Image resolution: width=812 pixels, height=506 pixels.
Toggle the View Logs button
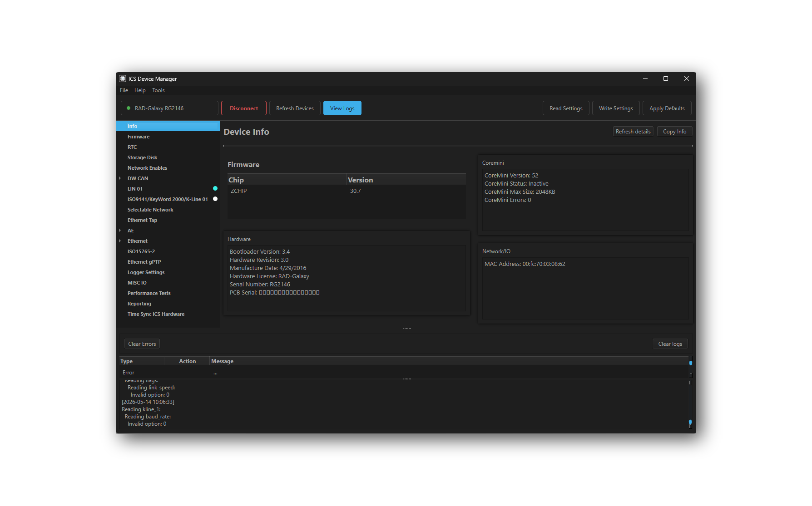pyautogui.click(x=342, y=108)
